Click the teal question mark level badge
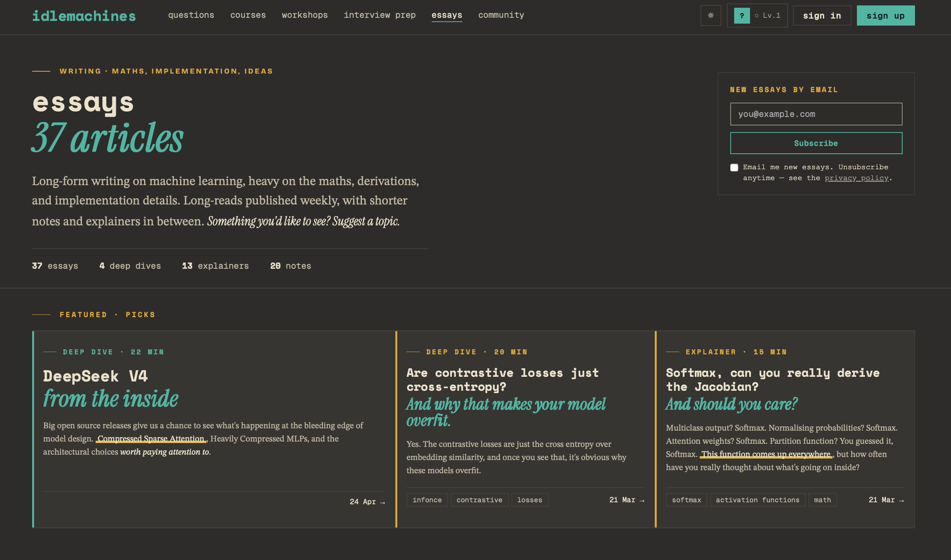 click(x=742, y=15)
